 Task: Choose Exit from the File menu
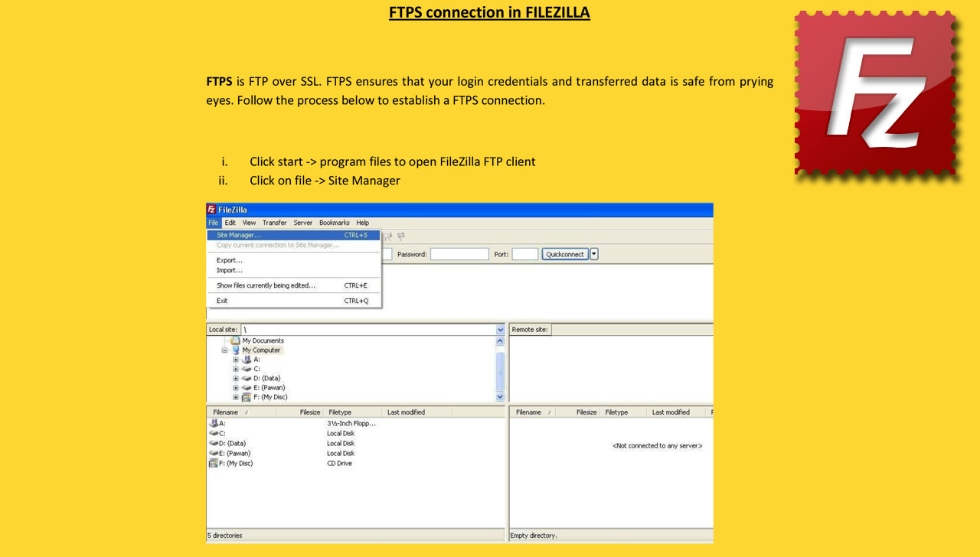coord(293,301)
